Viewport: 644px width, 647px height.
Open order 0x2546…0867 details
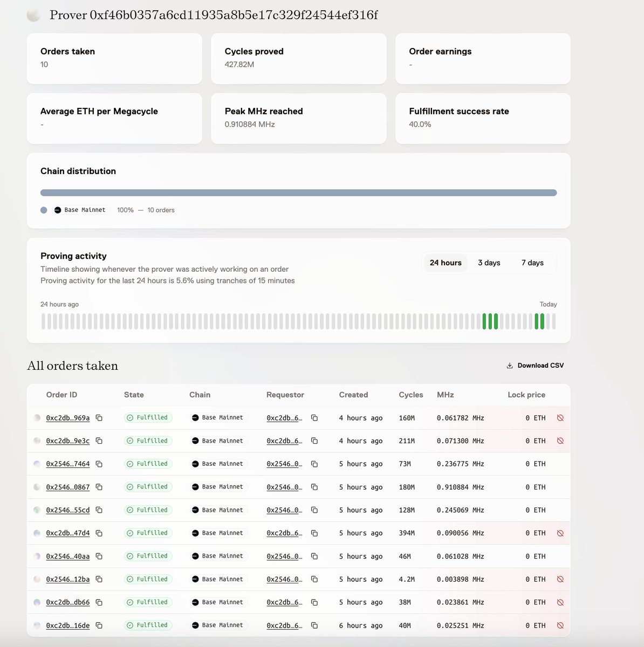pos(68,487)
